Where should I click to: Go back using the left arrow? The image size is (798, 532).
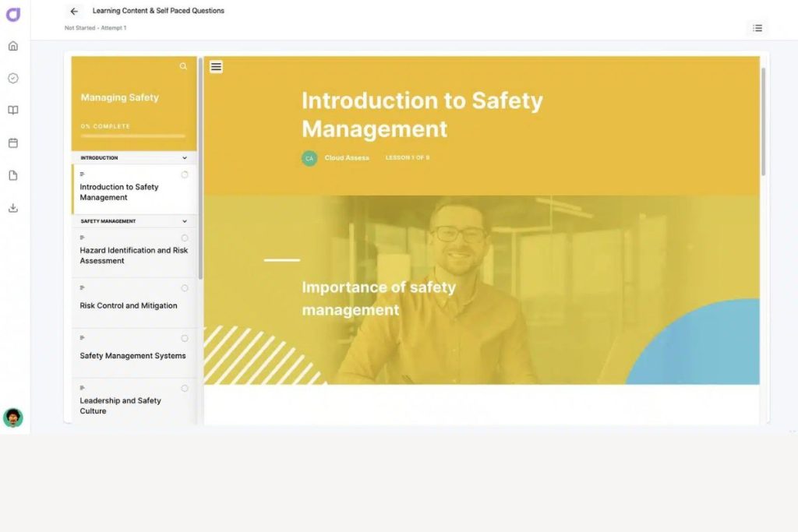[74, 11]
